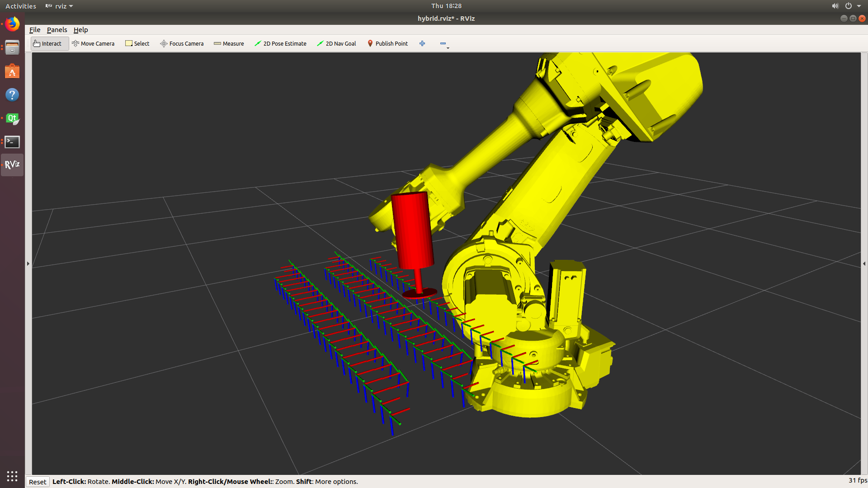Open the Panels menu
868x488 pixels.
(x=57, y=30)
